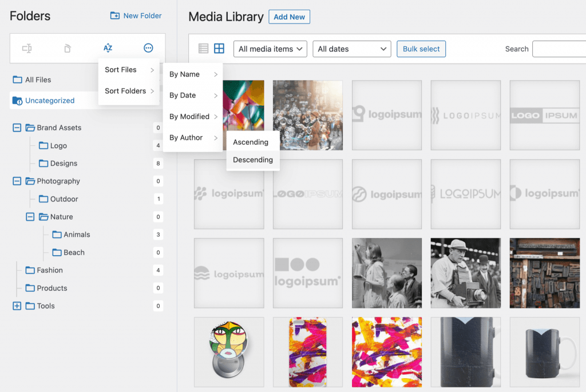Open the Brand Assets folder
This screenshot has width=586, height=392.
click(x=53, y=128)
